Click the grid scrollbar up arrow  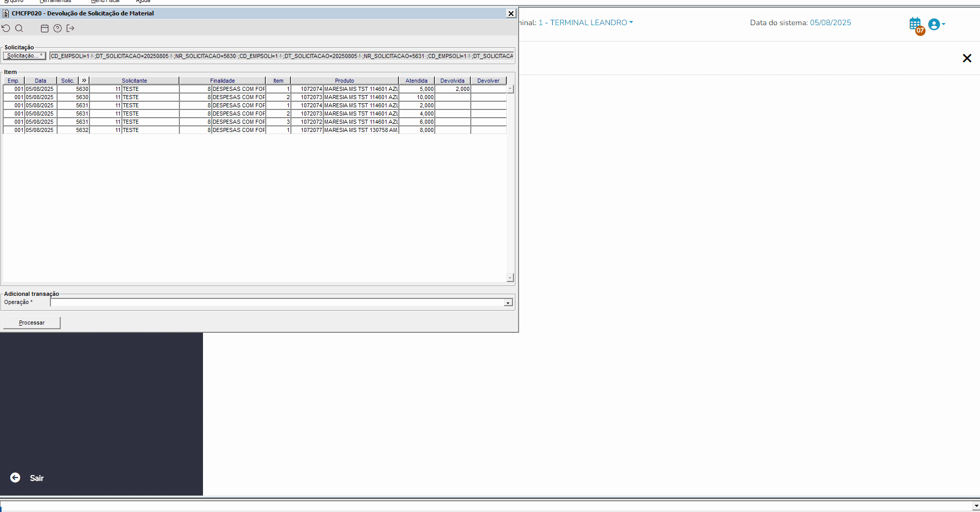tap(510, 89)
